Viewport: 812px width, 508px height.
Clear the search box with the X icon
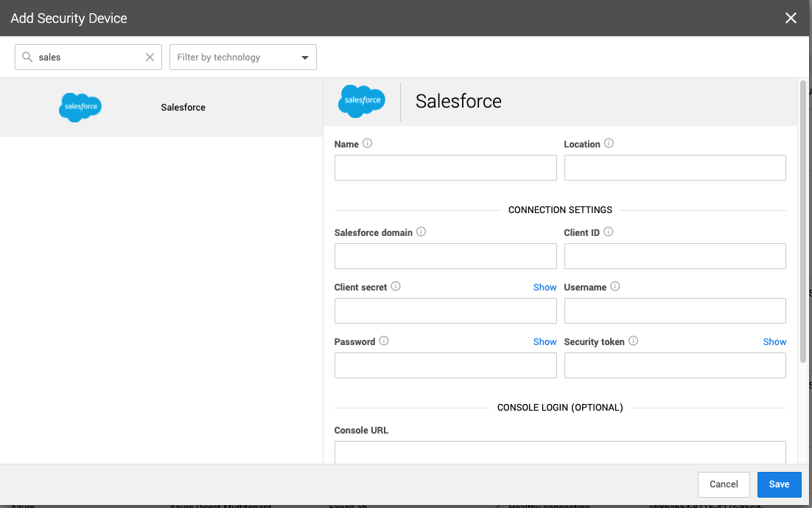[x=150, y=57]
